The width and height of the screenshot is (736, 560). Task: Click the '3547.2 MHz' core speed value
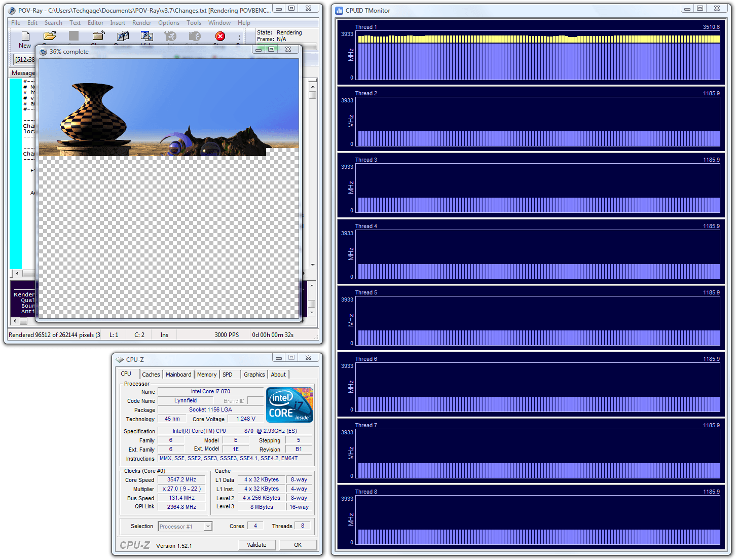(182, 479)
